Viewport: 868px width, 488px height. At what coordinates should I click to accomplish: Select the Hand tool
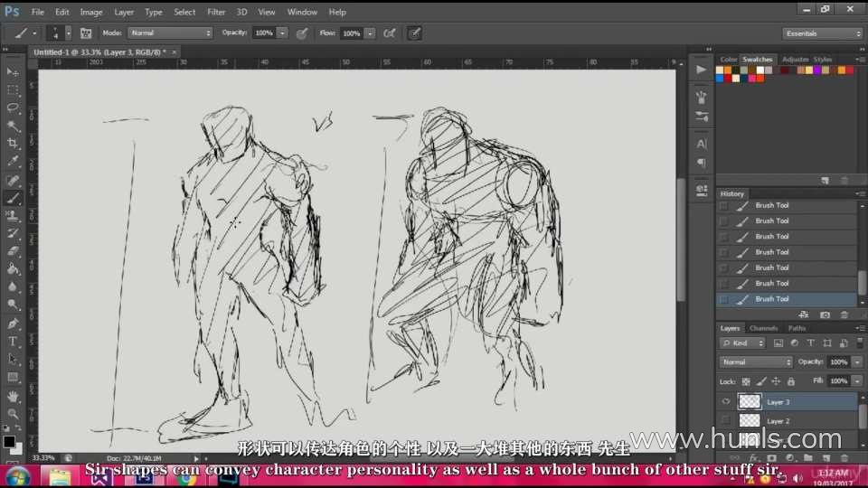pyautogui.click(x=13, y=395)
